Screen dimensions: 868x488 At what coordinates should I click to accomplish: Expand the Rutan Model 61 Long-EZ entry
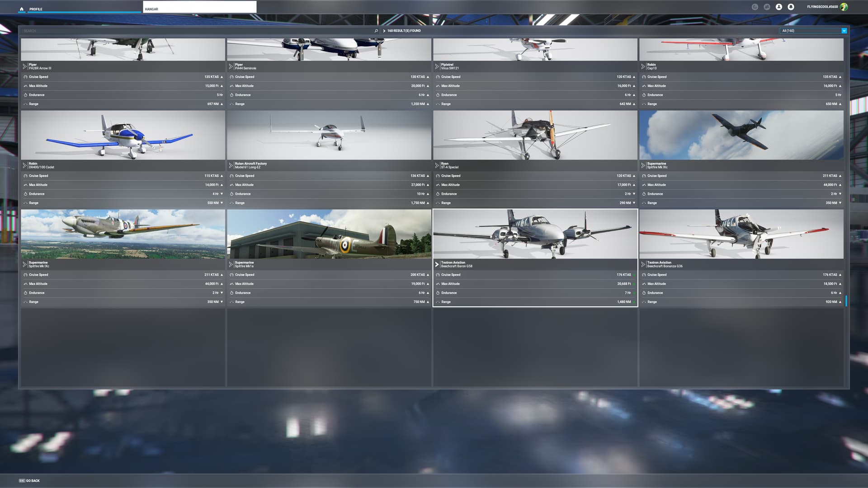[x=231, y=165]
